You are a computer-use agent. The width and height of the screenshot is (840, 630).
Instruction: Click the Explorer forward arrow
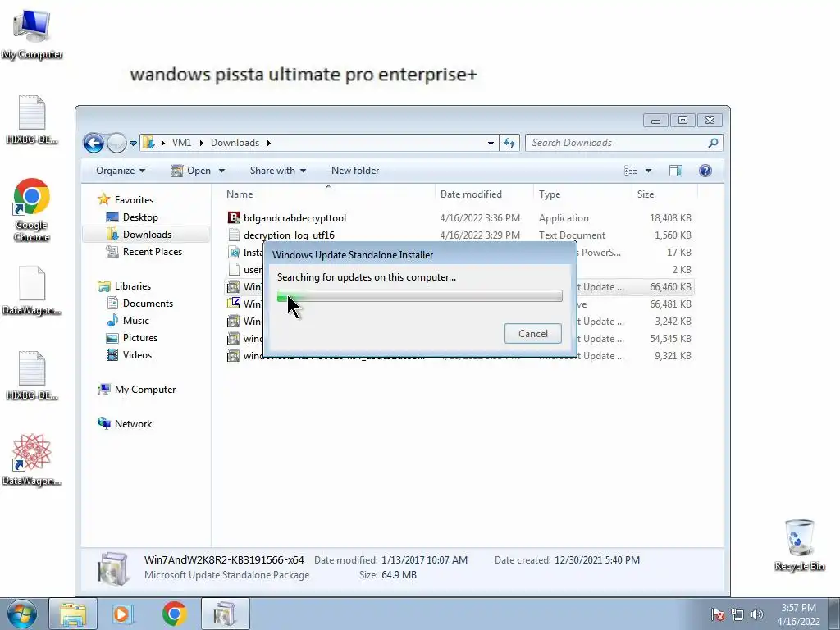[116, 143]
